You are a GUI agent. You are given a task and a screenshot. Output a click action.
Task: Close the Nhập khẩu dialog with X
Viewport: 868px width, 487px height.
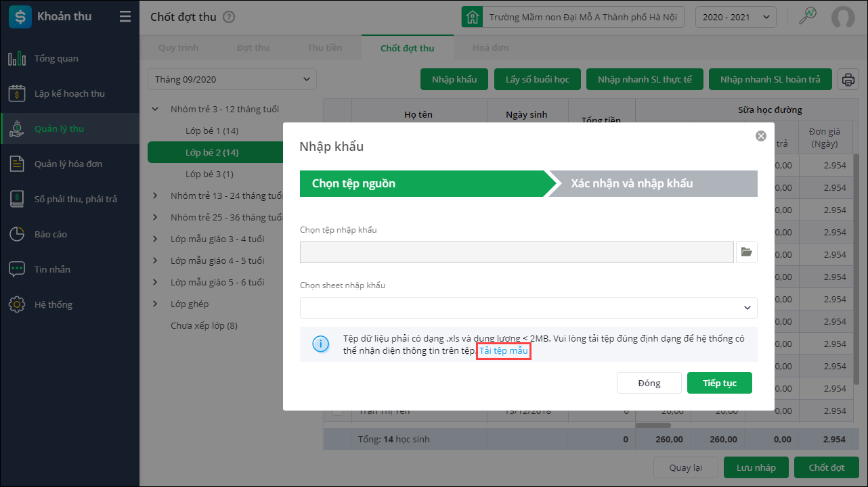click(761, 136)
